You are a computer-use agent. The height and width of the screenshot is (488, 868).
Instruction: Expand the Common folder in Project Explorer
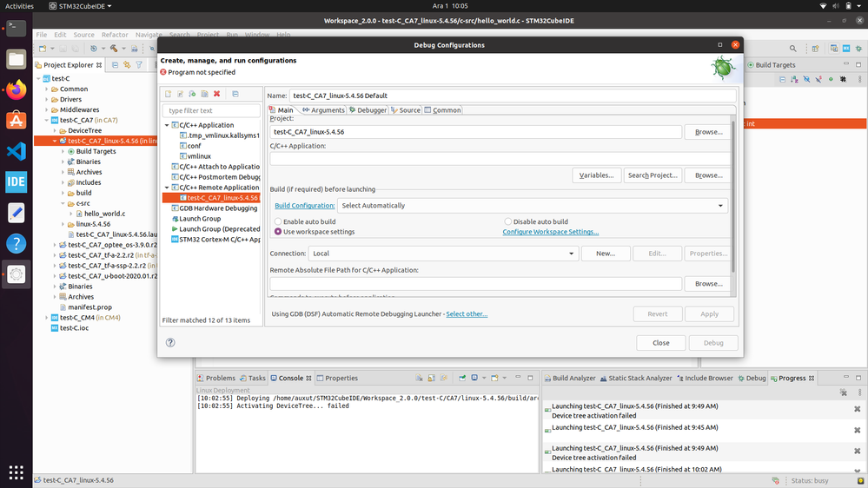coord(47,89)
